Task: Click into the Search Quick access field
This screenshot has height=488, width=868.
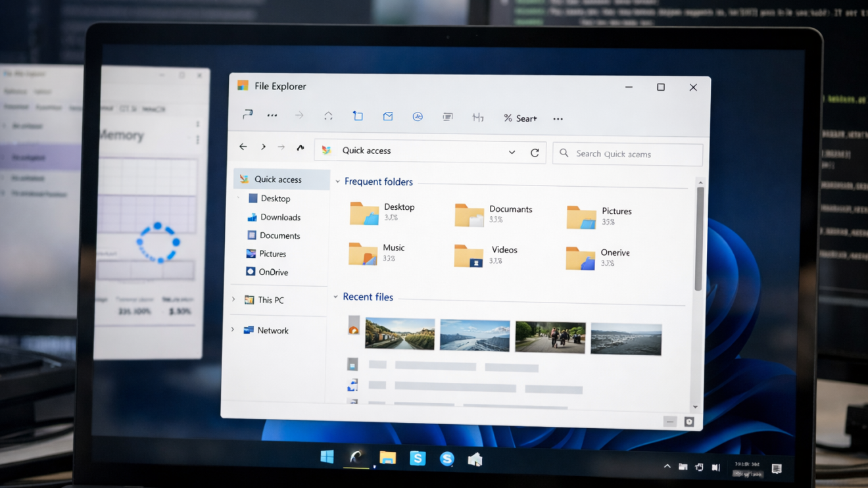Action: point(628,154)
